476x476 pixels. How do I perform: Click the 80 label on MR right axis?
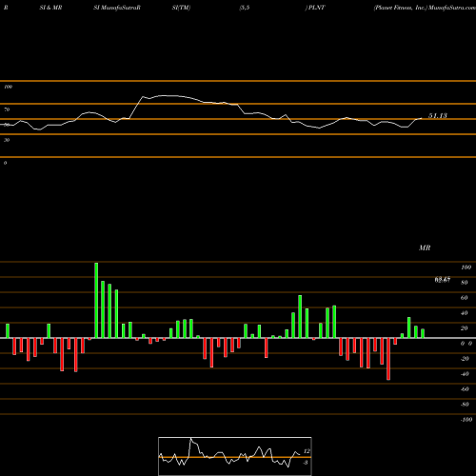click(x=465, y=283)
